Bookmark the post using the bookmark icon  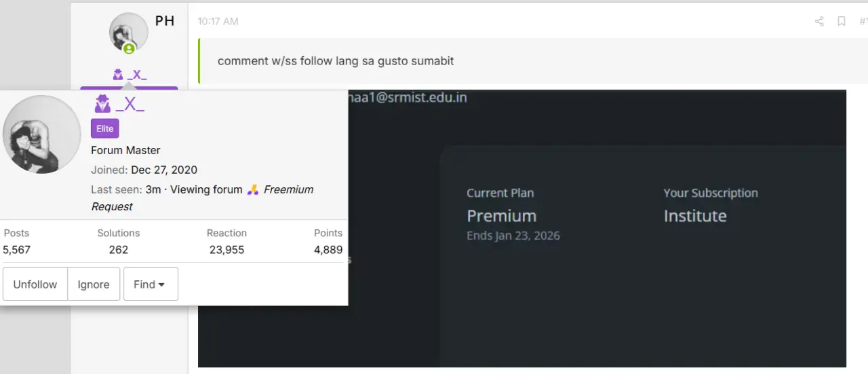point(842,21)
